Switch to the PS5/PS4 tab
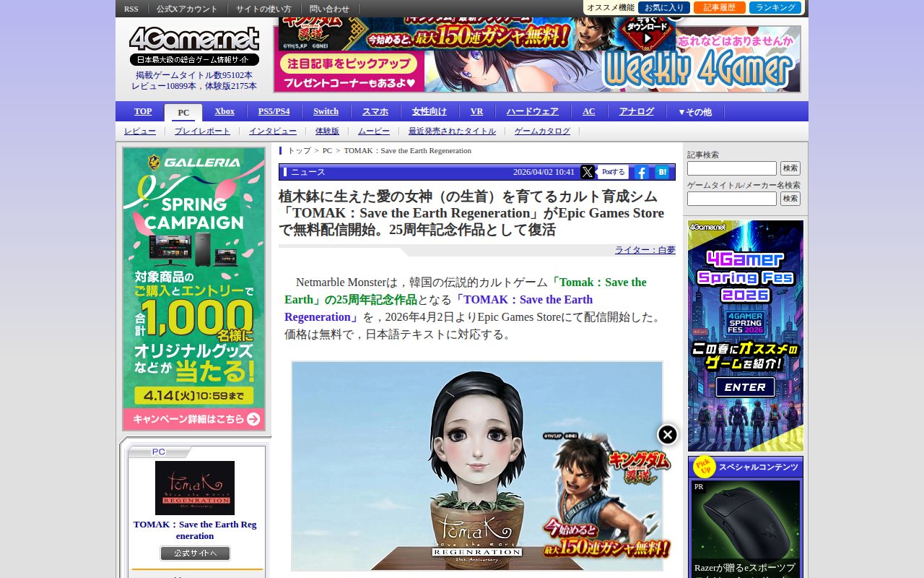The width and height of the screenshot is (924, 578). (x=274, y=111)
